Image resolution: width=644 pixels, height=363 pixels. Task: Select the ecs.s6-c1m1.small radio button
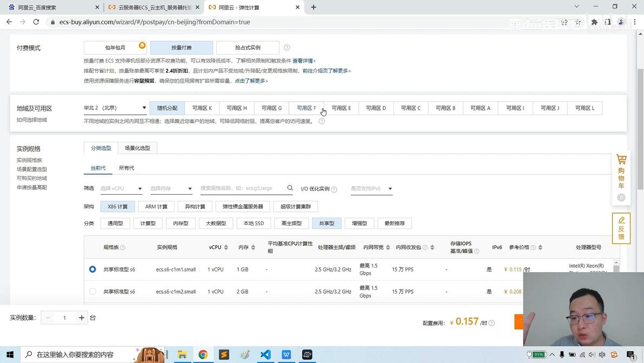[x=92, y=269]
